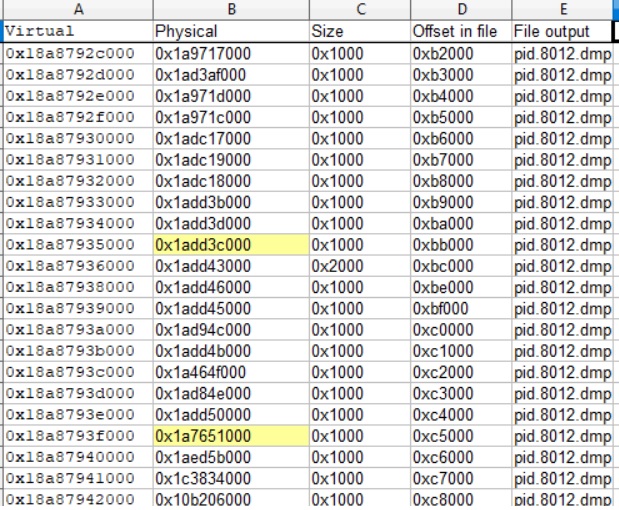
Task: Click the 'Virtual' header cell
Action: (78, 31)
